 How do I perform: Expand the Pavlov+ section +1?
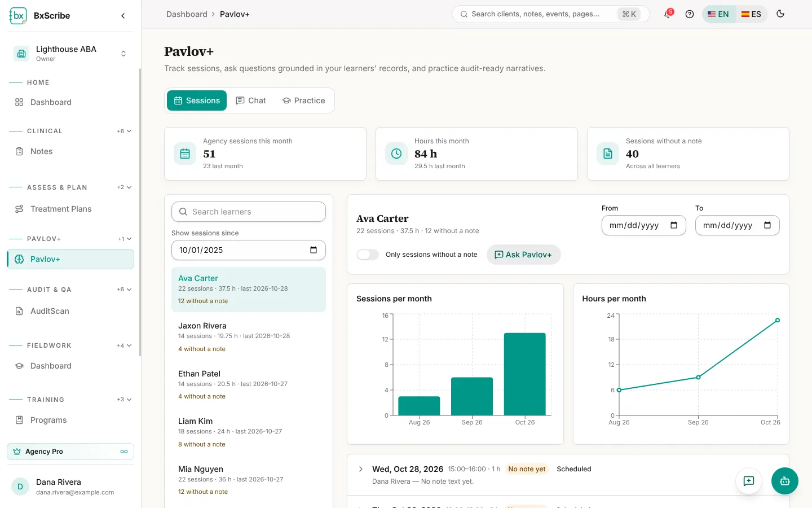click(125, 239)
